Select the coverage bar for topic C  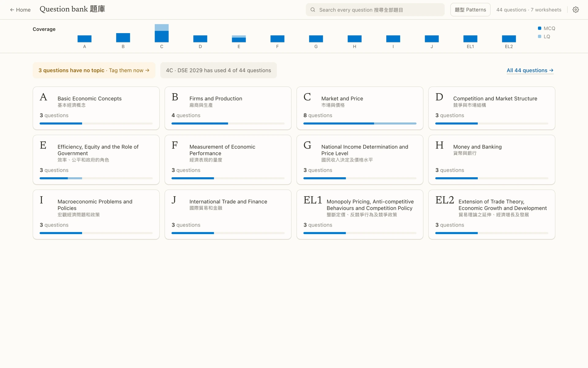[x=162, y=33]
